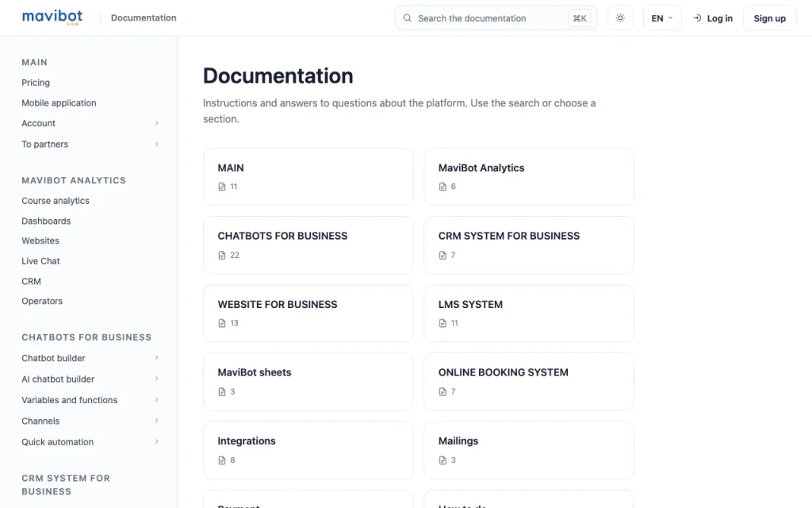The height and width of the screenshot is (508, 812).
Task: Click the CRM SYSTEM FOR BUSINESS sidebar heading
Action: click(66, 485)
